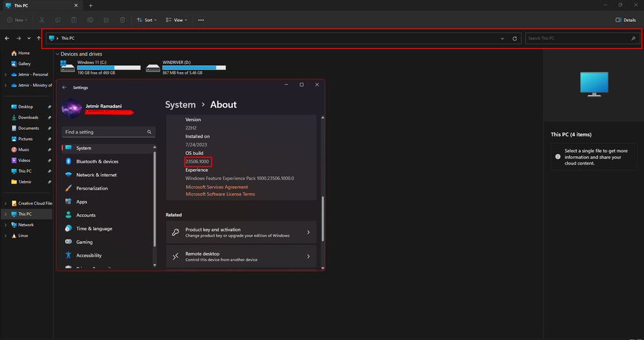Refresh the This PC view
Viewport: 644px width, 340px height.
click(x=515, y=39)
